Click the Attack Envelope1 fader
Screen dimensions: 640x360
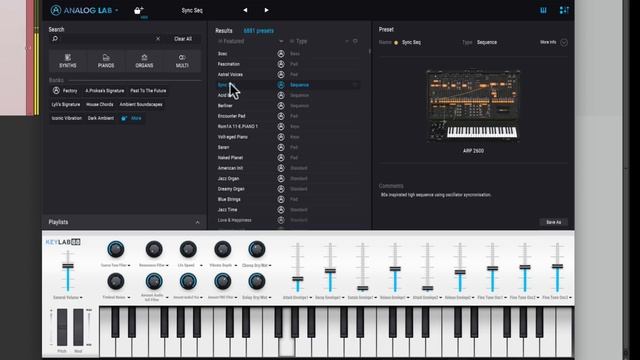point(298,279)
